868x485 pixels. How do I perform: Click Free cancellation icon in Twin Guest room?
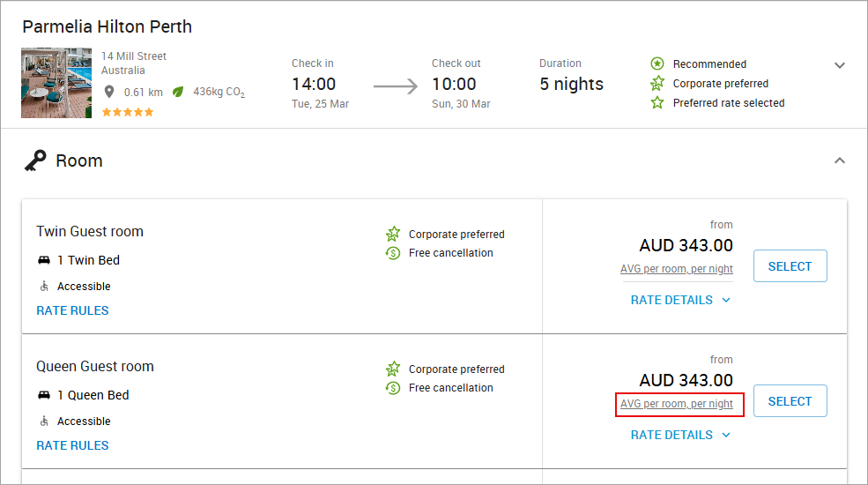coord(393,253)
